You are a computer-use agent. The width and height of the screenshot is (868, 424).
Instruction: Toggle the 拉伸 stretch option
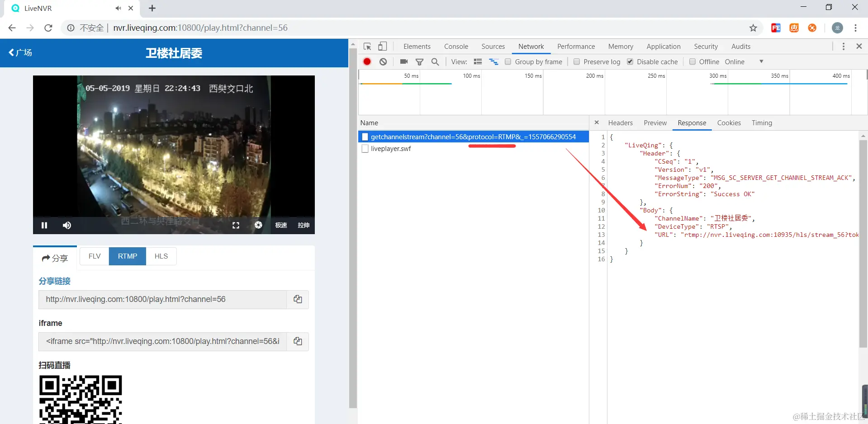[x=304, y=225]
